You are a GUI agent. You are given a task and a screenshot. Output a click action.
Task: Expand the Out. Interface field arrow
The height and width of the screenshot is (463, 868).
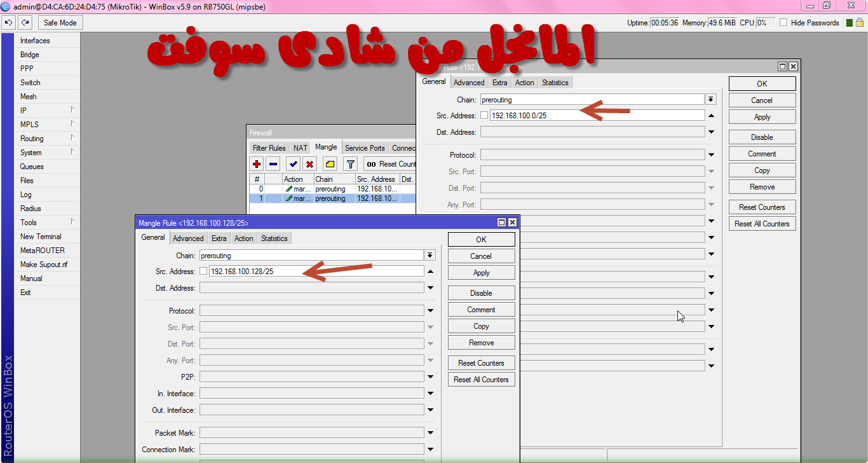pos(430,410)
